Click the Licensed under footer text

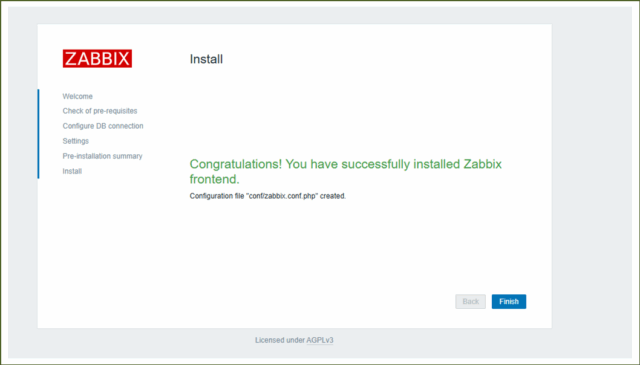[280, 340]
